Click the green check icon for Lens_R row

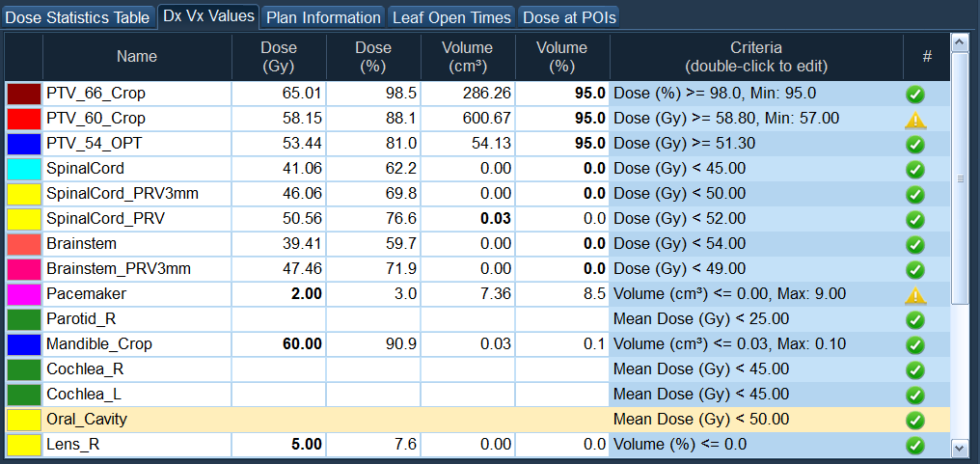click(915, 445)
